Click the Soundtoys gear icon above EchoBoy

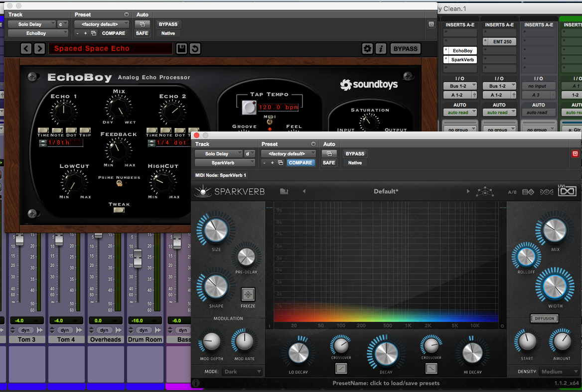click(x=367, y=48)
